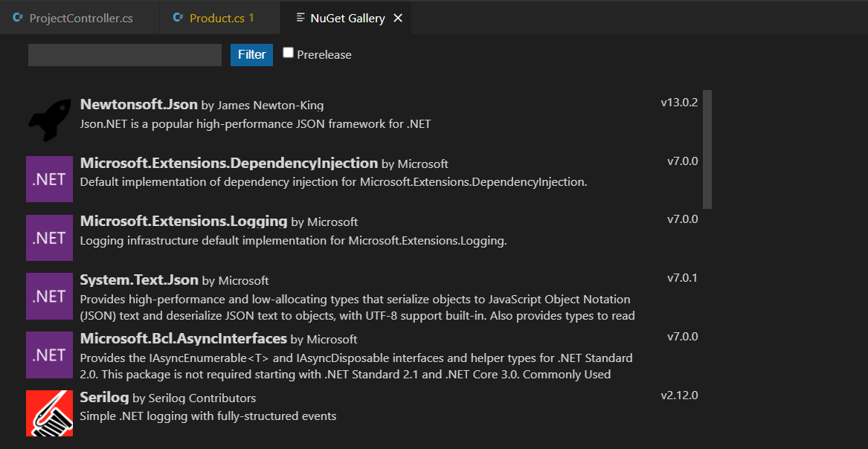Open System.Text.Json package title
The height and width of the screenshot is (449, 868).
140,280
